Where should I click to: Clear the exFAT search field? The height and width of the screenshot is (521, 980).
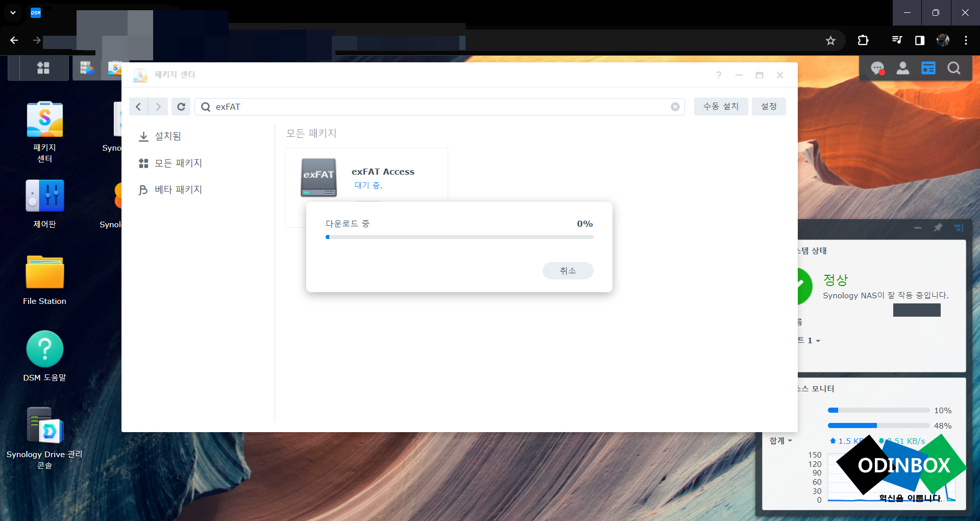pos(675,107)
